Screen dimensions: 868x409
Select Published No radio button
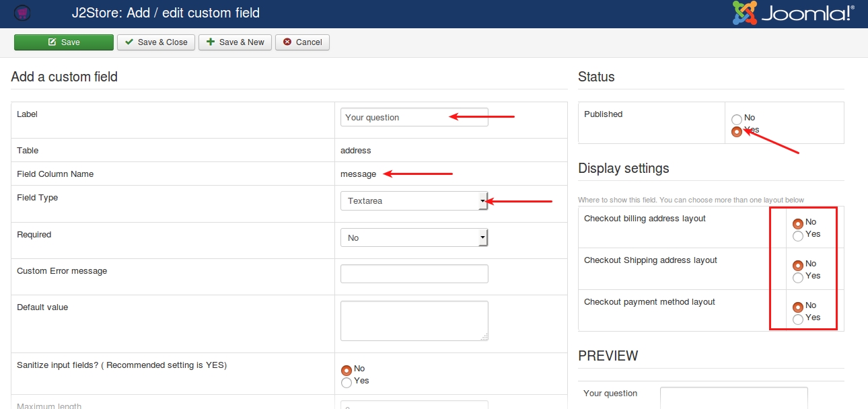click(x=737, y=120)
